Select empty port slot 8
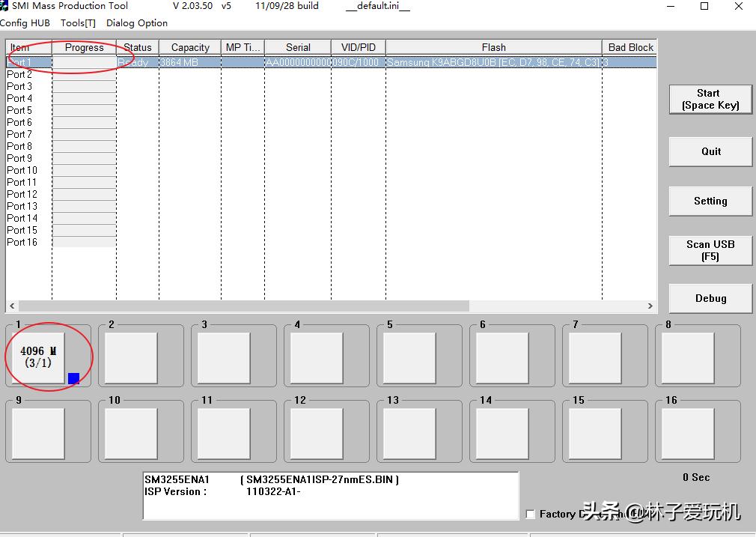This screenshot has height=537, width=756. (688, 357)
